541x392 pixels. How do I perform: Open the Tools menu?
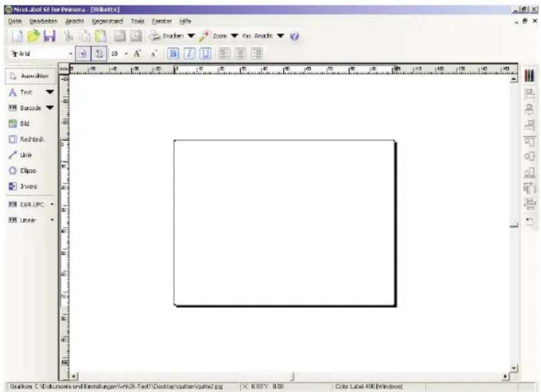(x=137, y=21)
